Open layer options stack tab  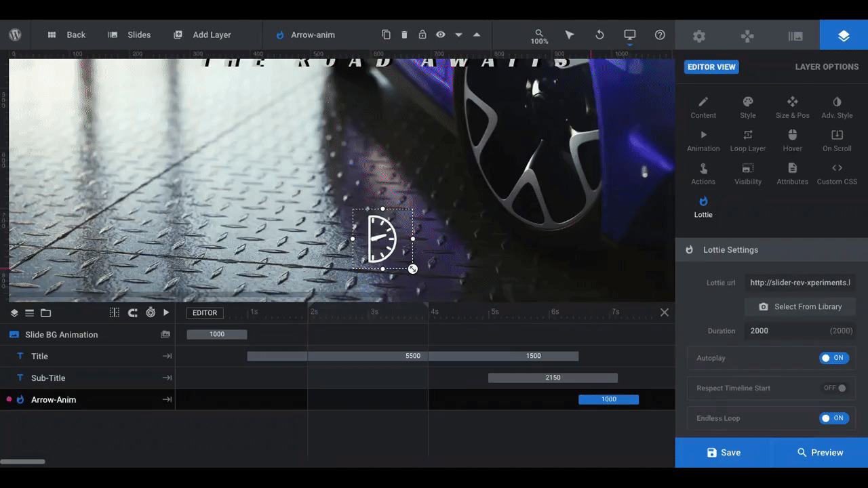point(844,36)
